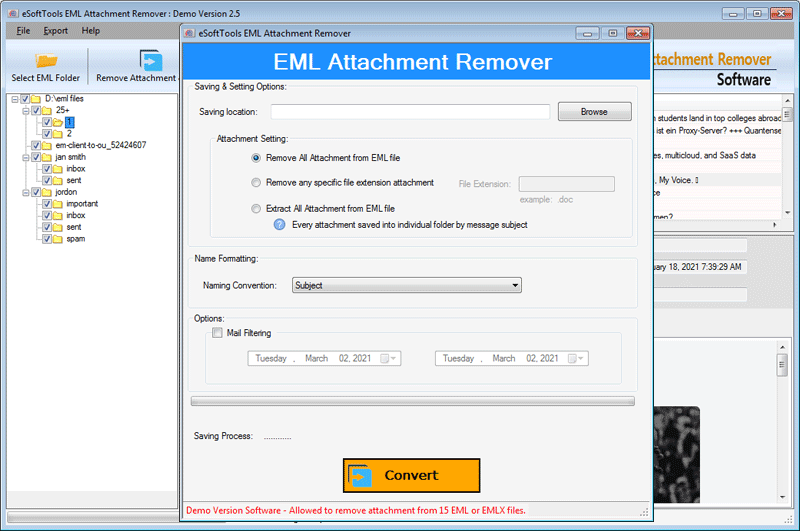The image size is (800, 531).
Task: Click the 25+ folder icon
Action: click(47, 110)
